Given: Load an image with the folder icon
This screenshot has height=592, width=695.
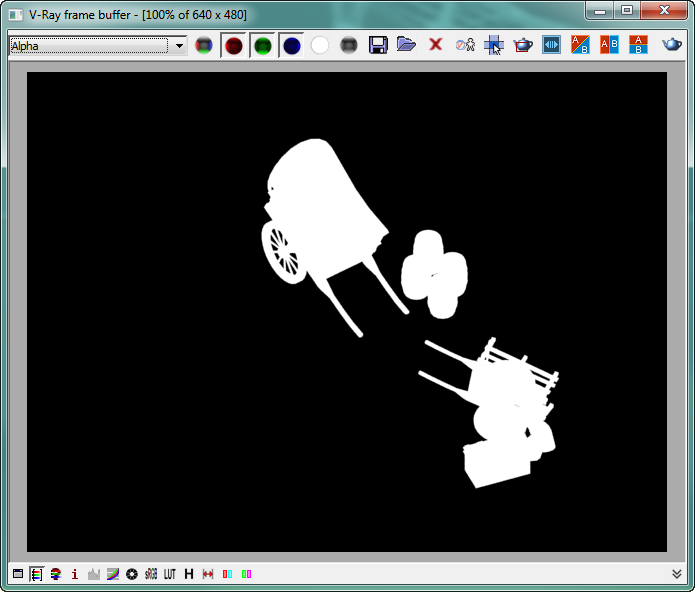Looking at the screenshot, I should pos(406,45).
